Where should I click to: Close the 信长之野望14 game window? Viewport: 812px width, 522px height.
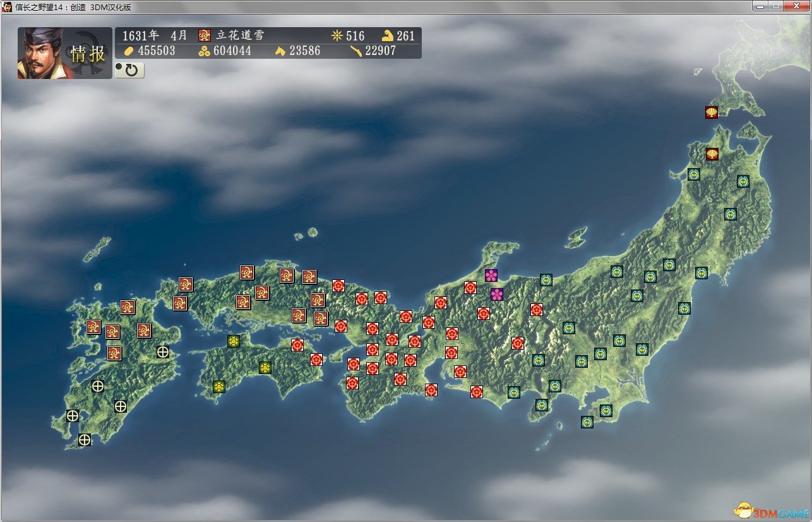797,5
